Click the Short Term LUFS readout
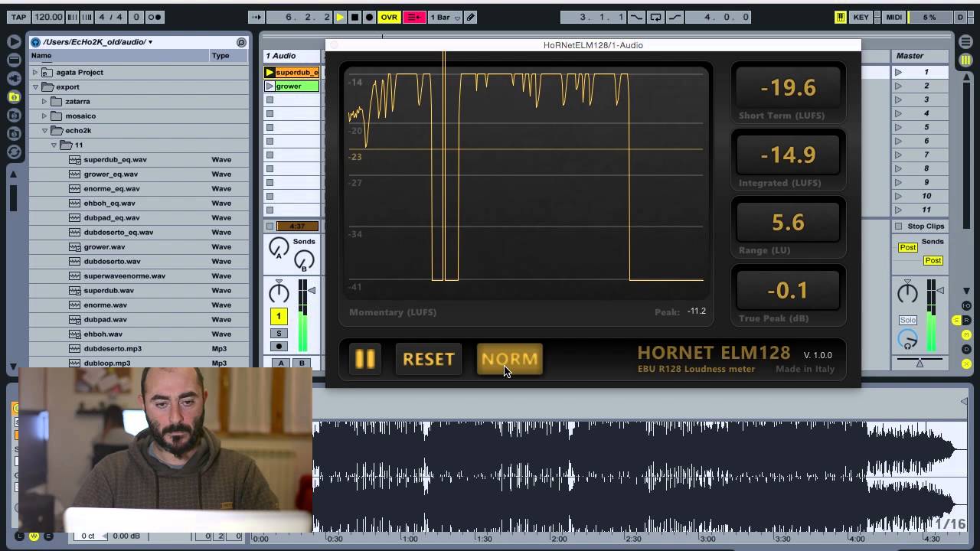 click(788, 88)
